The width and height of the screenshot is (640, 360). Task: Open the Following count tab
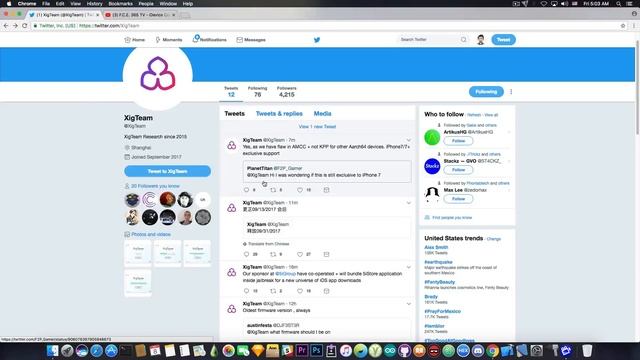pyautogui.click(x=257, y=92)
